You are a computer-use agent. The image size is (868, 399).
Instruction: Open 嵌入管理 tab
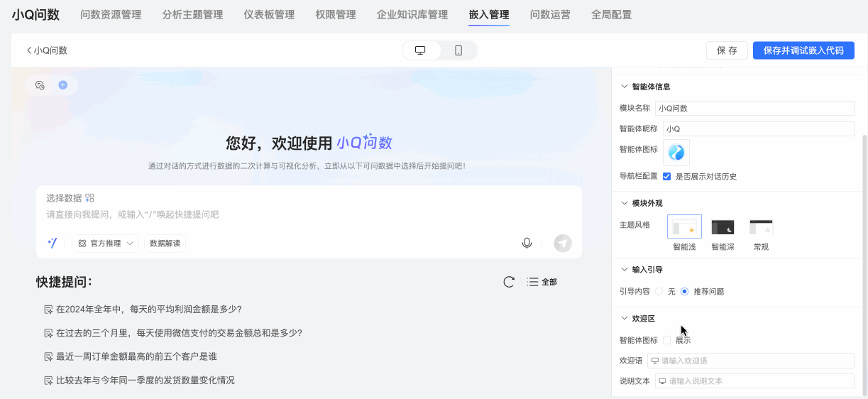[489, 14]
